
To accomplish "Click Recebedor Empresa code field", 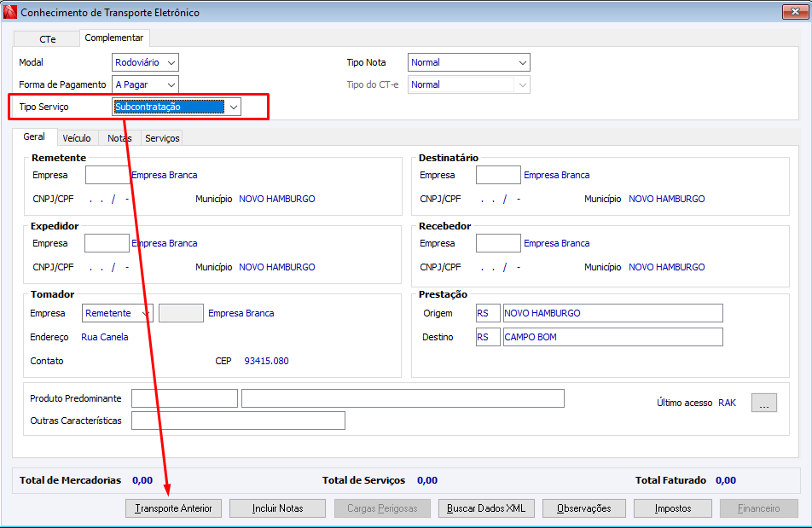I will pos(498,243).
